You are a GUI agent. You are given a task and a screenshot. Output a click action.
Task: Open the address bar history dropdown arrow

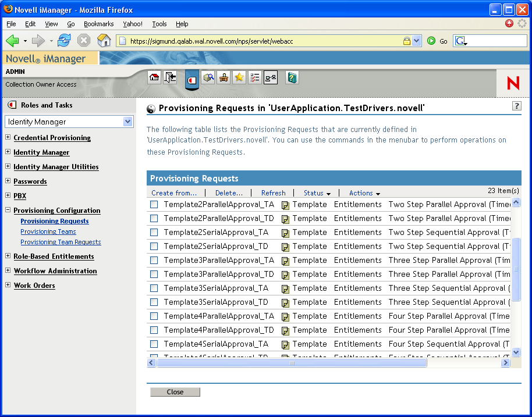[417, 41]
